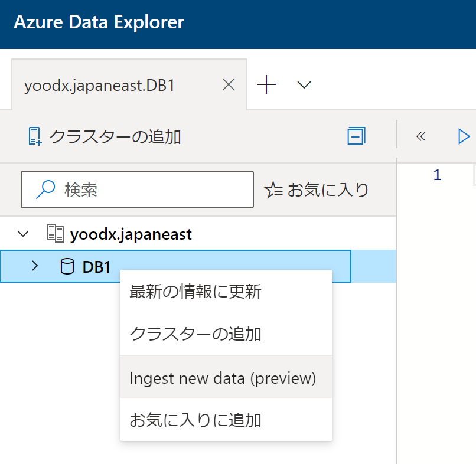Close the yoodx.japaneast.DB1 tab
This screenshot has width=476, height=464.
228,85
